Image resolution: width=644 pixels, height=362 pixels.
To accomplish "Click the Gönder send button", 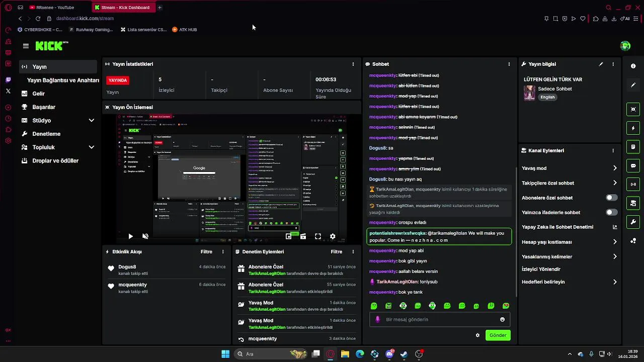I will [x=498, y=335].
